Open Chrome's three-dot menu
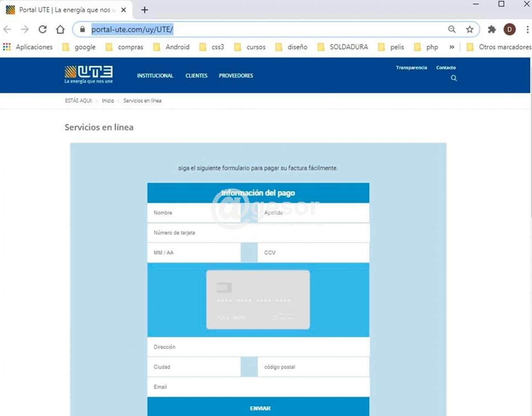 coord(527,29)
